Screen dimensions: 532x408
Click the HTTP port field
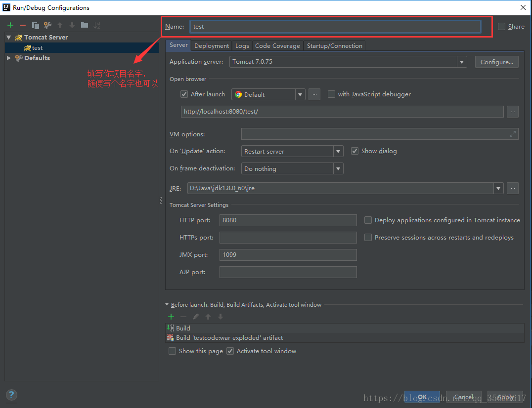[x=288, y=220]
